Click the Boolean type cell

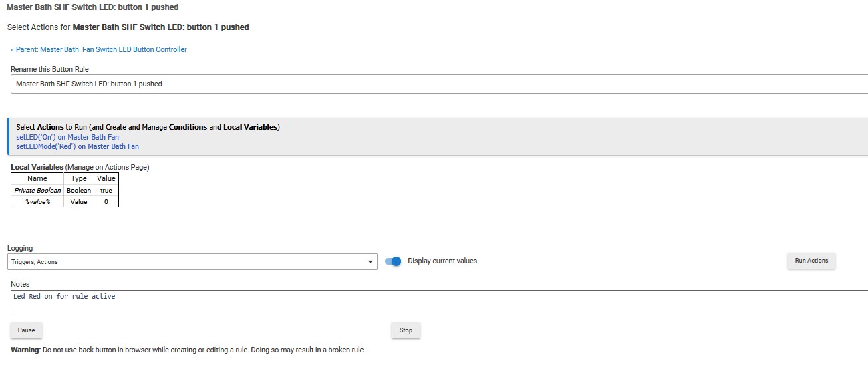[x=79, y=191]
